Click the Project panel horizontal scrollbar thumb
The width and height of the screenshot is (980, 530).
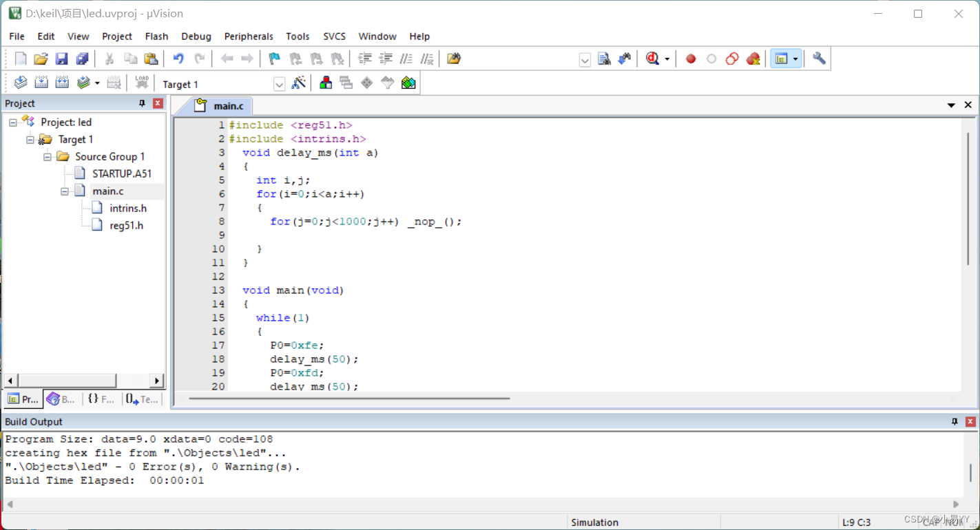(67, 381)
